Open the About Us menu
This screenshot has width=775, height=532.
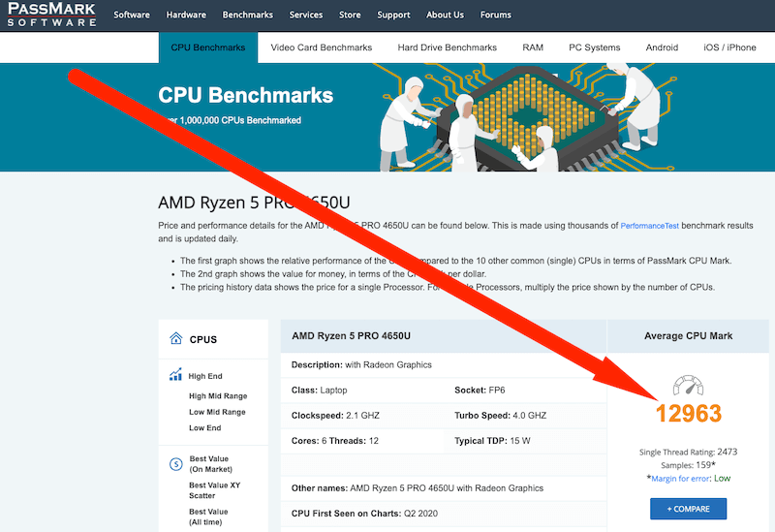point(445,15)
